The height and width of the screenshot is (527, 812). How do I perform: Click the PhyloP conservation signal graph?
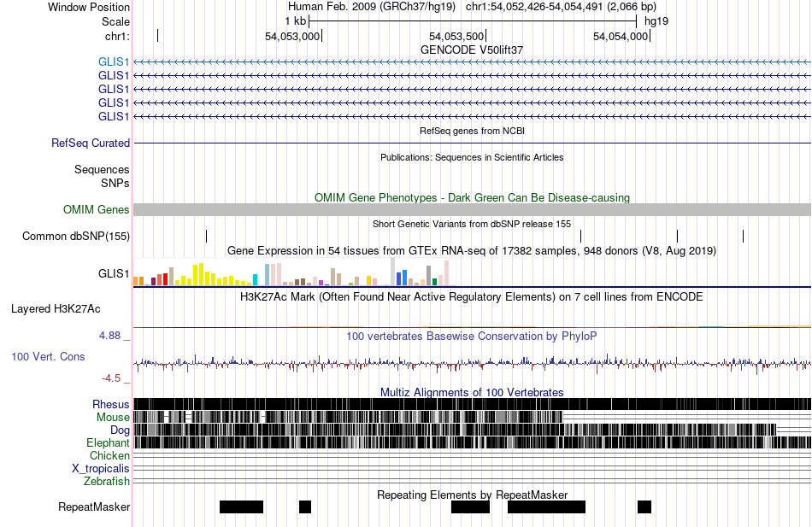point(472,364)
